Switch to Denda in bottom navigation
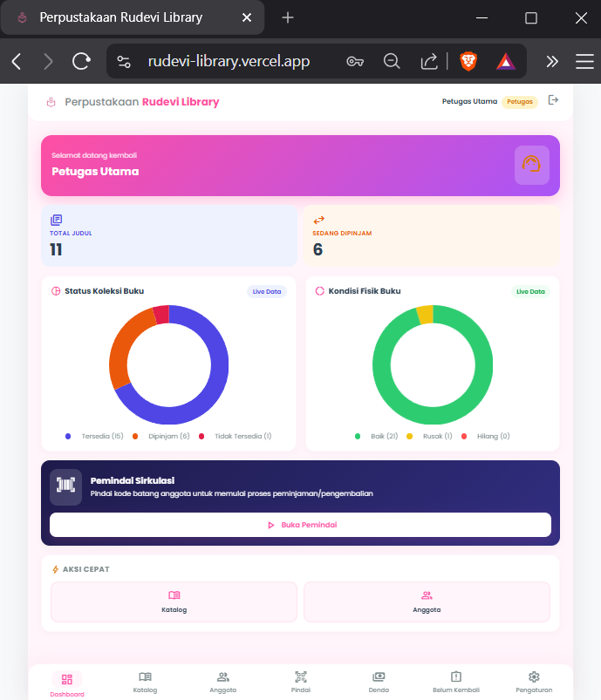The width and height of the screenshot is (601, 700). click(379, 683)
